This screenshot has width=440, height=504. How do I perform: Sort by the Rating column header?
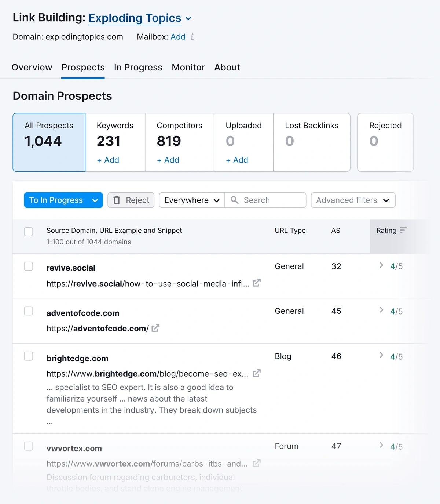pyautogui.click(x=386, y=231)
